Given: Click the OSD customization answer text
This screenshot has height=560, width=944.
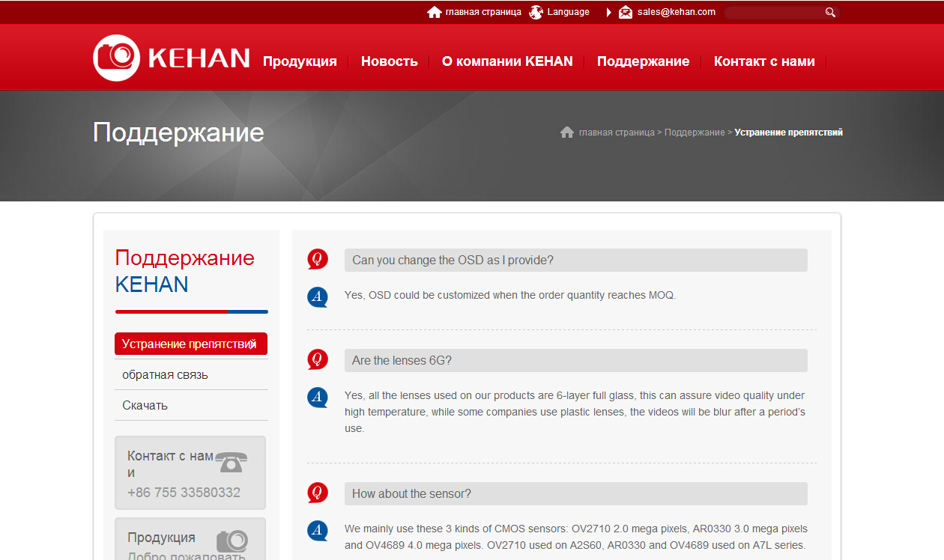Looking at the screenshot, I should (510, 295).
